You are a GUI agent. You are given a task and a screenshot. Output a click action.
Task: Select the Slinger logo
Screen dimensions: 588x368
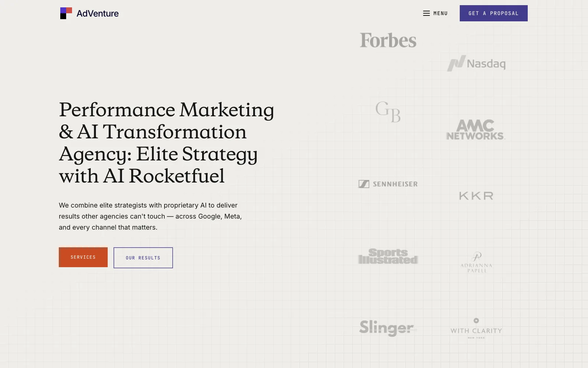387,328
